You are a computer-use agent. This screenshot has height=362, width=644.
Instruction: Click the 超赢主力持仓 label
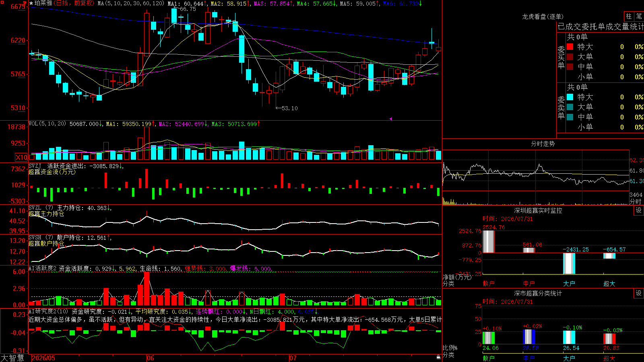click(x=46, y=214)
